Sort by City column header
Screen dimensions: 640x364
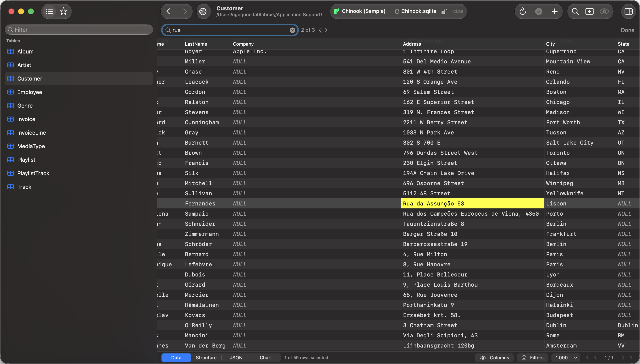click(580, 44)
